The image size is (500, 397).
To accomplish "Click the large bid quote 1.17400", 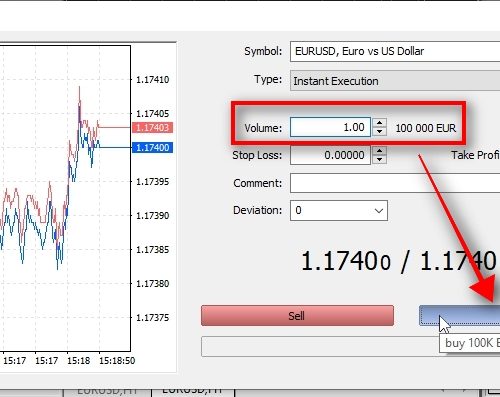I will point(346,261).
